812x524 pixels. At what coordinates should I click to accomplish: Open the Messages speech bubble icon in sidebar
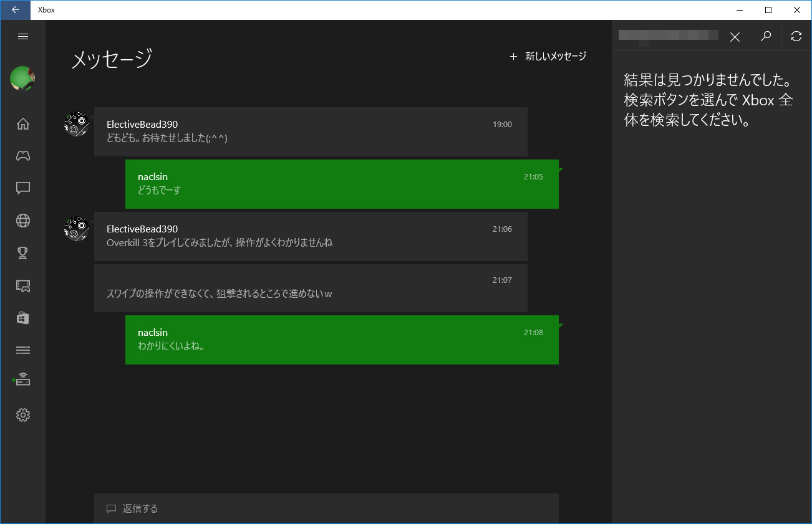click(x=23, y=188)
